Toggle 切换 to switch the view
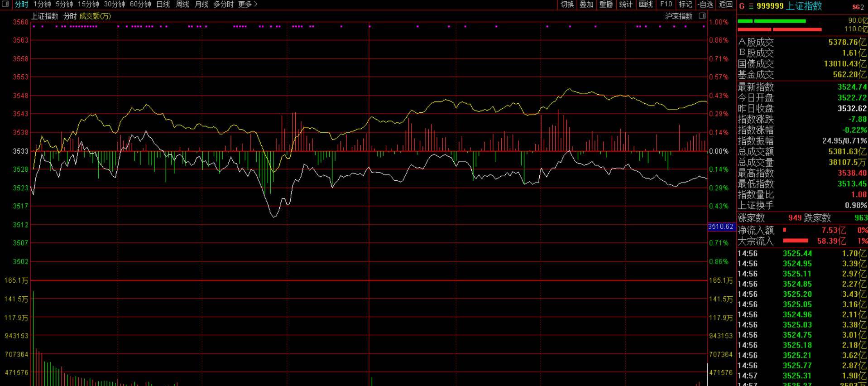This screenshot has height=386, width=868. tap(567, 4)
